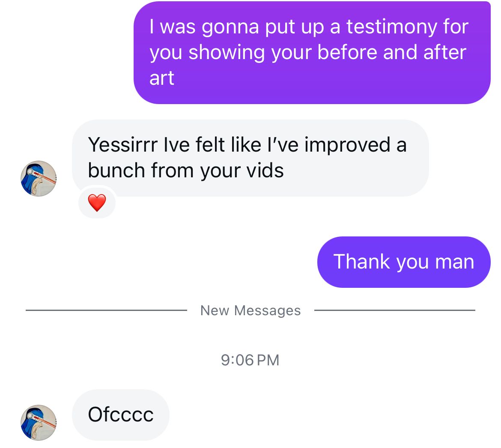Select the 'Ofcccc' message bubble

point(121,415)
